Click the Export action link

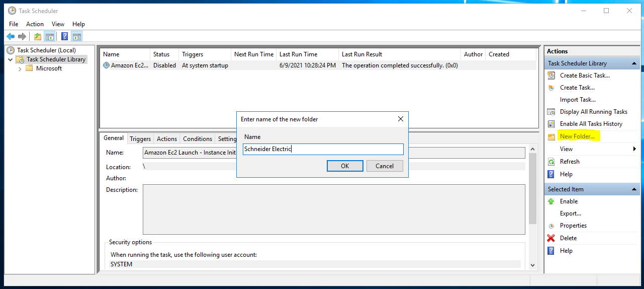[571, 213]
